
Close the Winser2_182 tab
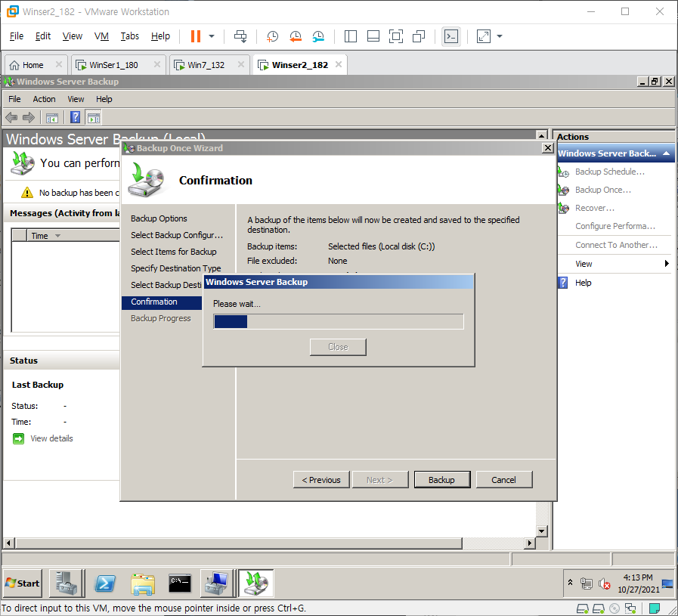(x=339, y=64)
